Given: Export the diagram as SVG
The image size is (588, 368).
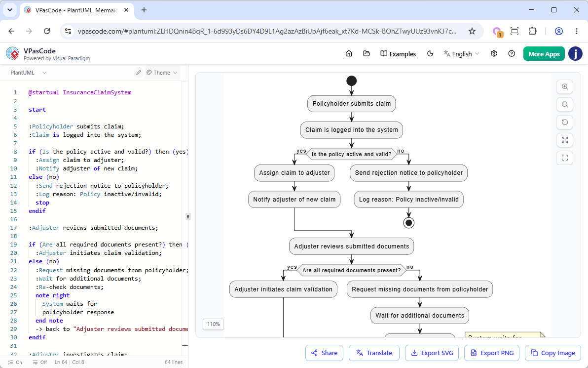Looking at the screenshot, I should click(432, 353).
